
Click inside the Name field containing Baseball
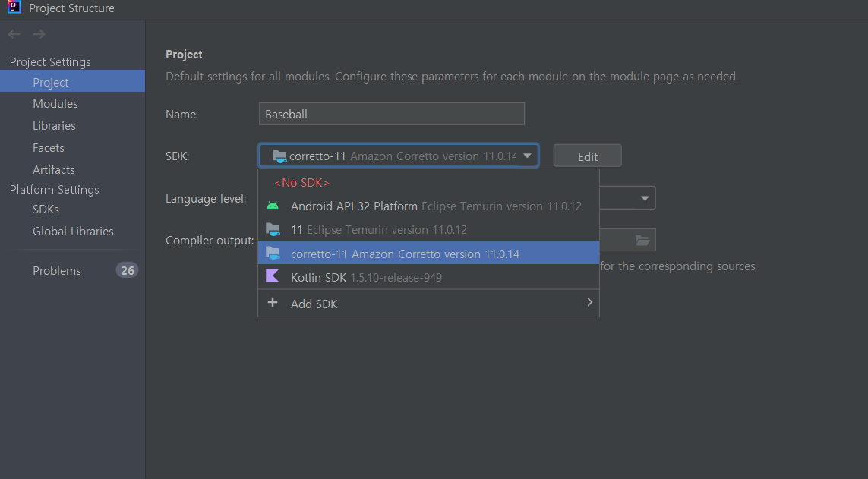point(392,114)
